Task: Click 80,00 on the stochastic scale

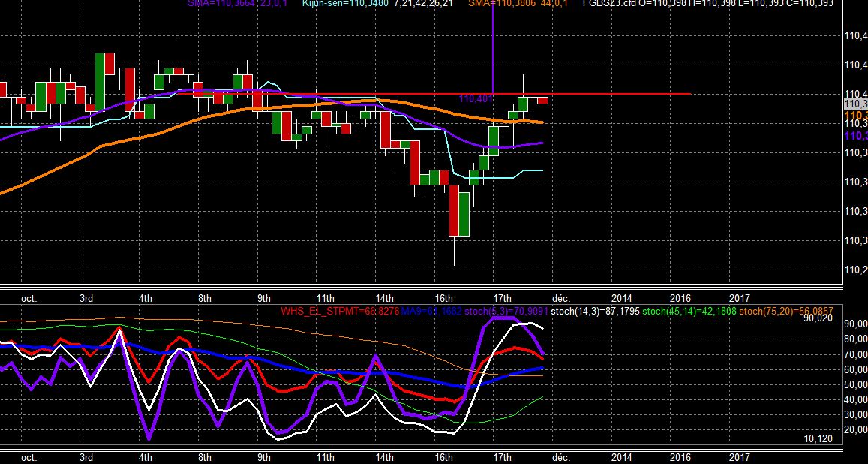Action: click(x=857, y=339)
